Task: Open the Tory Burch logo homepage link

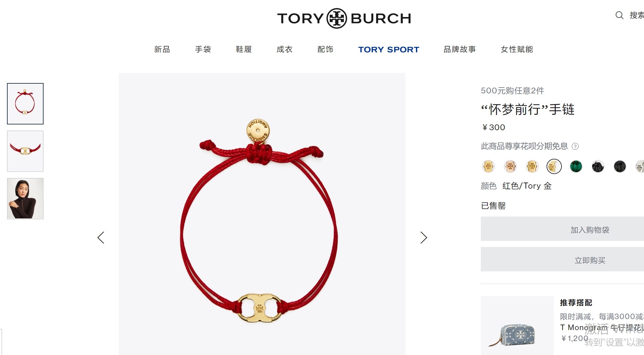Action: [344, 18]
